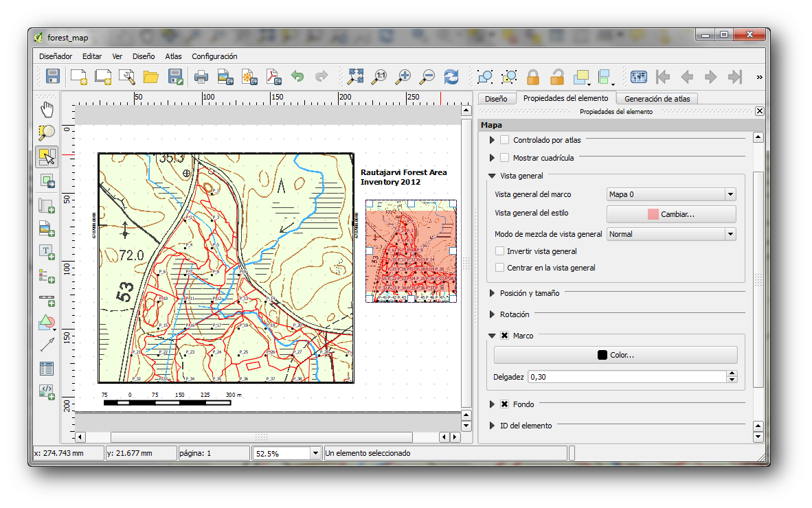The image size is (812, 508).
Task: Set zoom to 100% (1:1)
Action: (379, 77)
